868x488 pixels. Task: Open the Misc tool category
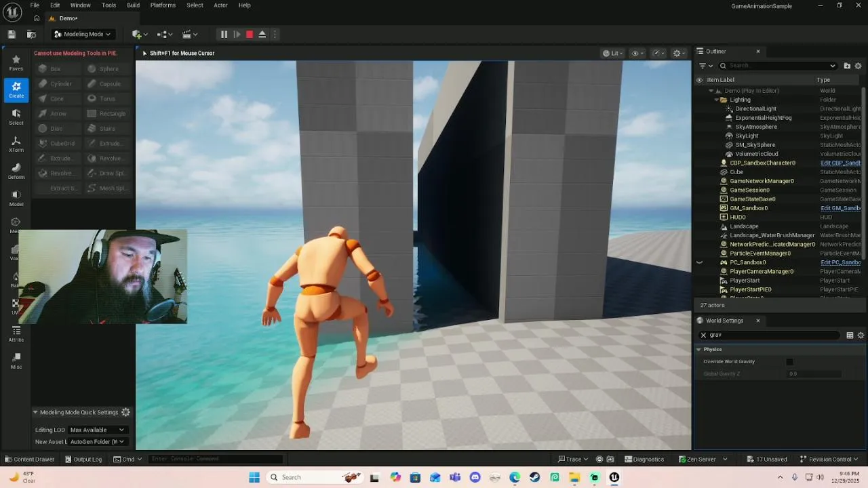click(x=16, y=361)
